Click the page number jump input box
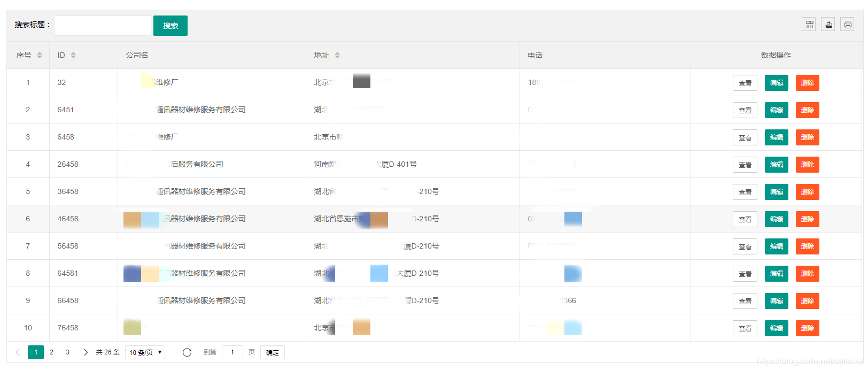The image size is (868, 371). 232,352
